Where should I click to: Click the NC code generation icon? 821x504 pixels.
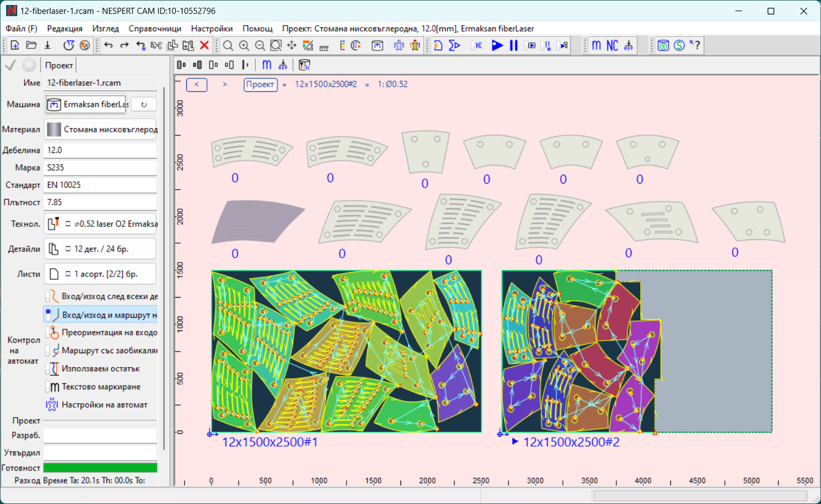coord(612,46)
